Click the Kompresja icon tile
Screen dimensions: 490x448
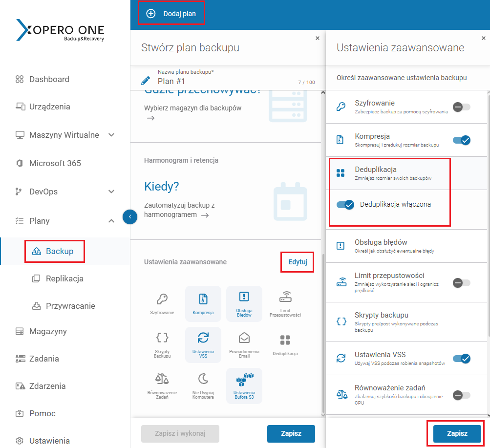[x=203, y=303]
